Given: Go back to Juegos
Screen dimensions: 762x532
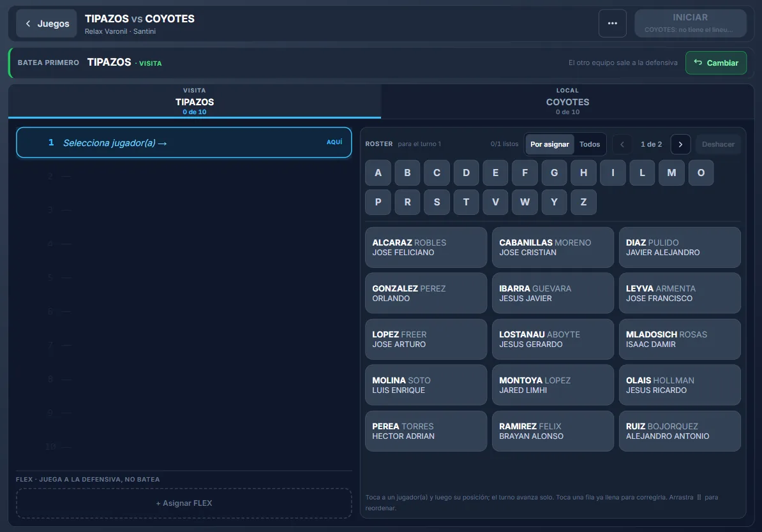Looking at the screenshot, I should pos(46,24).
